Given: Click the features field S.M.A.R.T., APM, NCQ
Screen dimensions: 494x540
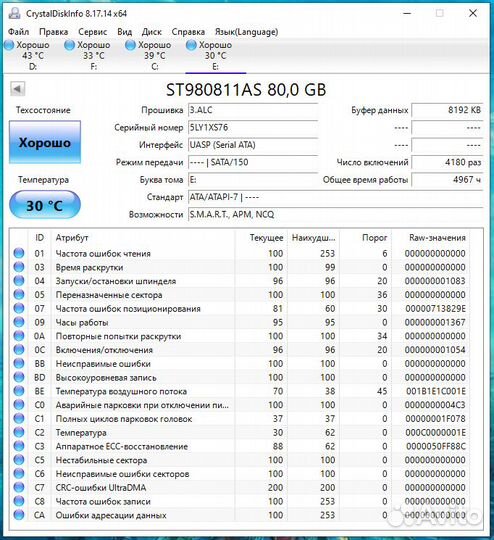Looking at the screenshot, I should tap(335, 215).
